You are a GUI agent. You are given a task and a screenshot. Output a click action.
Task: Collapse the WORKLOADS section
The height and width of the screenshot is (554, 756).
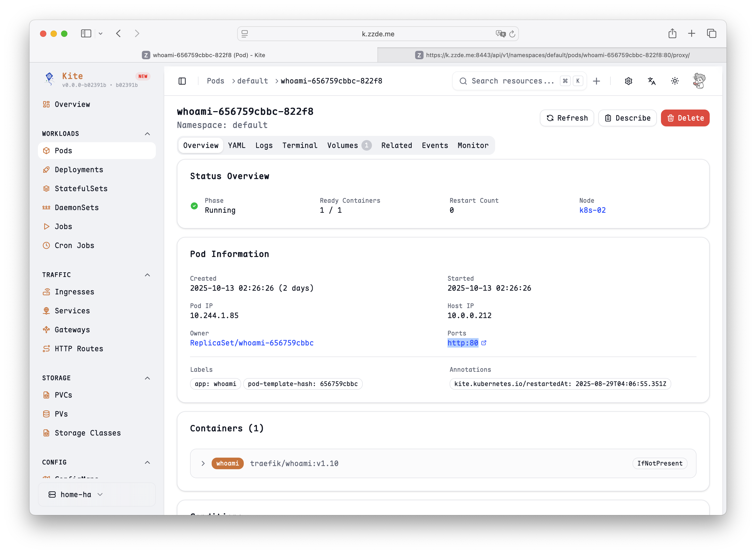[x=147, y=134]
